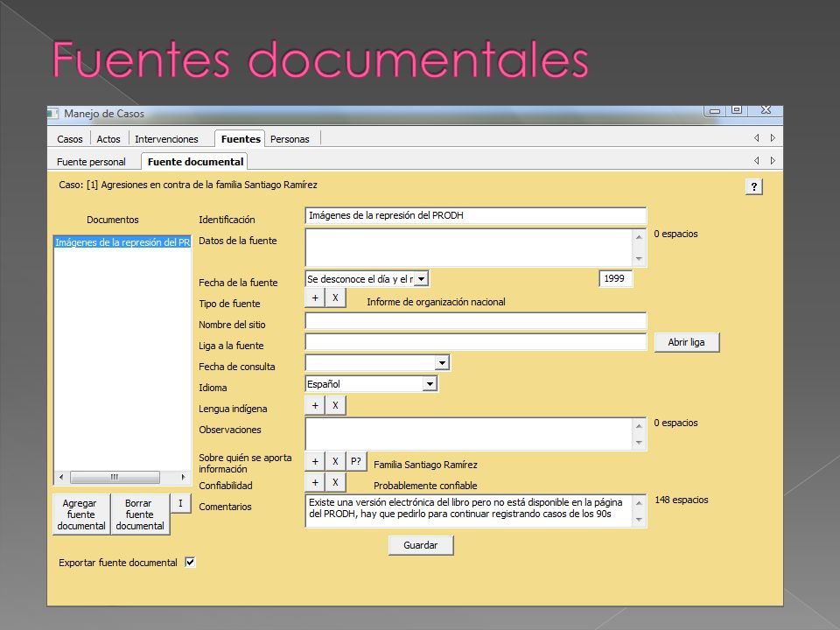Viewport: 840px width, 630px height.
Task: Select the Fuente documental sub-tab
Action: (195, 161)
